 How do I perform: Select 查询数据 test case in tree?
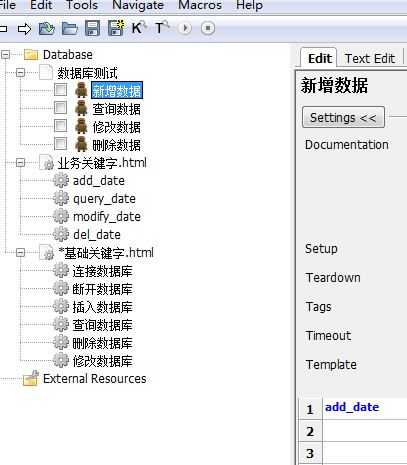(116, 109)
